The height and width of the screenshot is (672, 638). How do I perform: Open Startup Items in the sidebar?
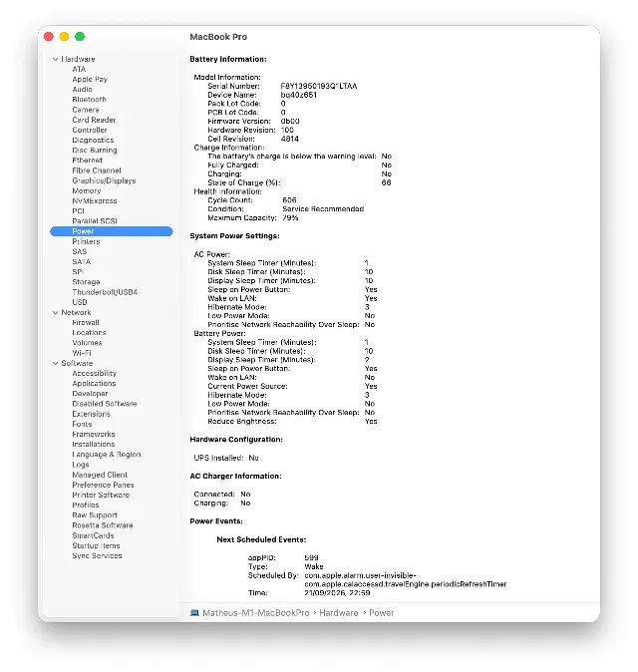pos(96,546)
